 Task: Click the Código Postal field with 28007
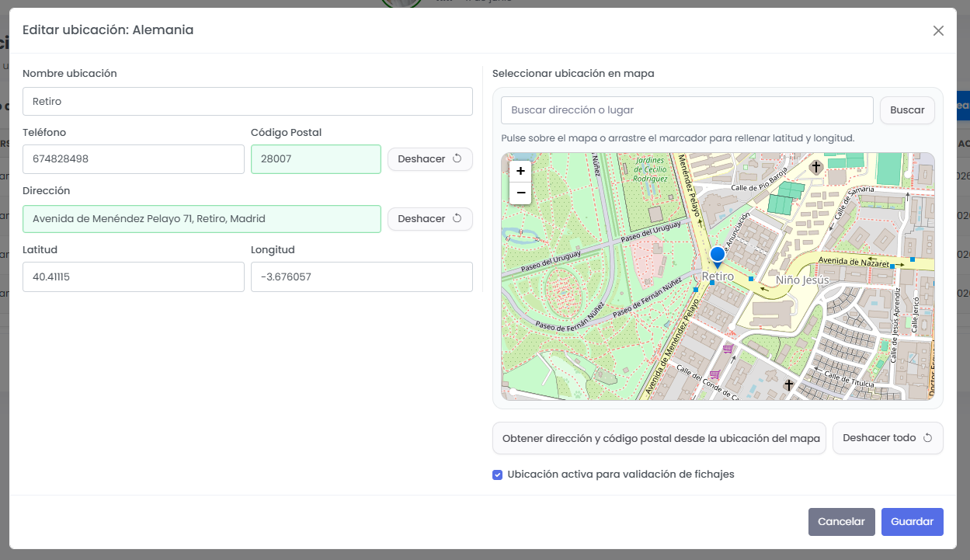click(x=316, y=159)
